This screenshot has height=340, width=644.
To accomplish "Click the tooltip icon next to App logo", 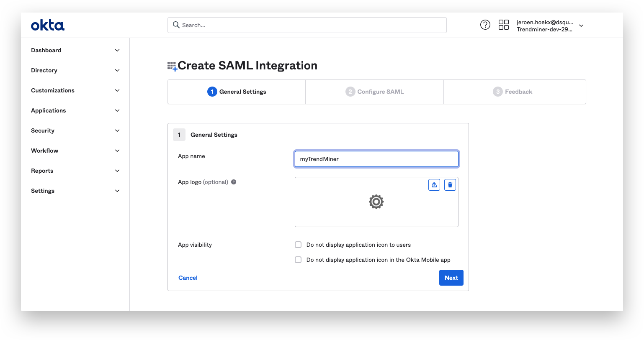I will (x=234, y=182).
